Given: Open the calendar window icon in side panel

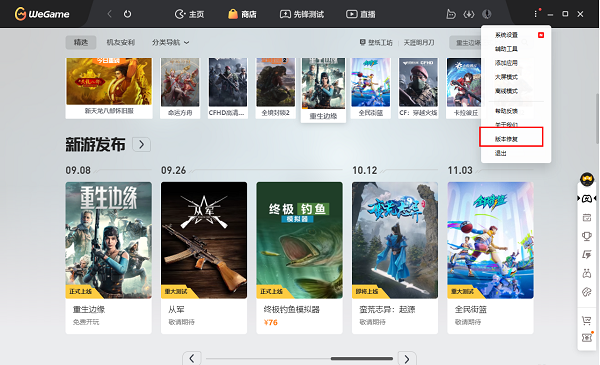Looking at the screenshot, I should click(x=587, y=218).
